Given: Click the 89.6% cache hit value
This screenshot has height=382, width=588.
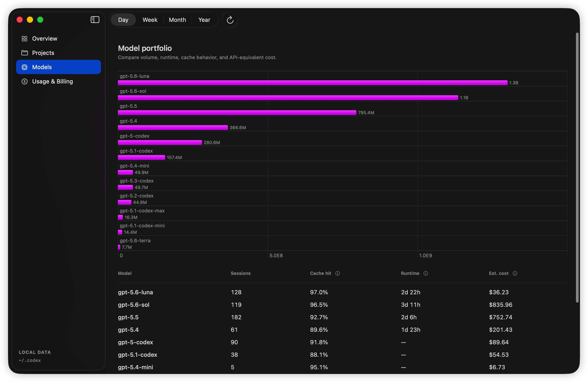Looking at the screenshot, I should (x=319, y=330).
